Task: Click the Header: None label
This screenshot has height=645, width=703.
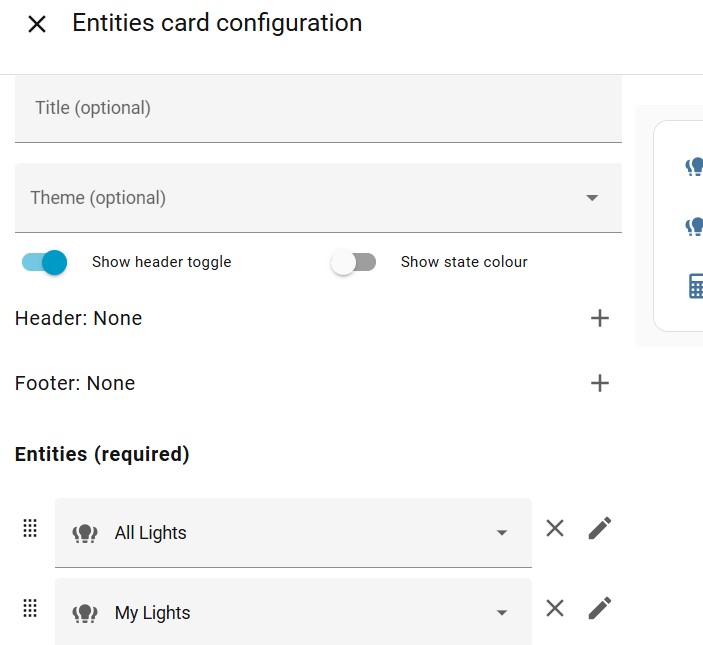Action: point(79,318)
